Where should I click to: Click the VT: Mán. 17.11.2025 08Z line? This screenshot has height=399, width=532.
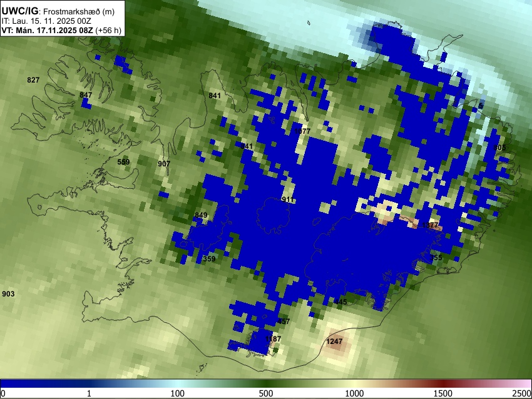click(x=47, y=30)
